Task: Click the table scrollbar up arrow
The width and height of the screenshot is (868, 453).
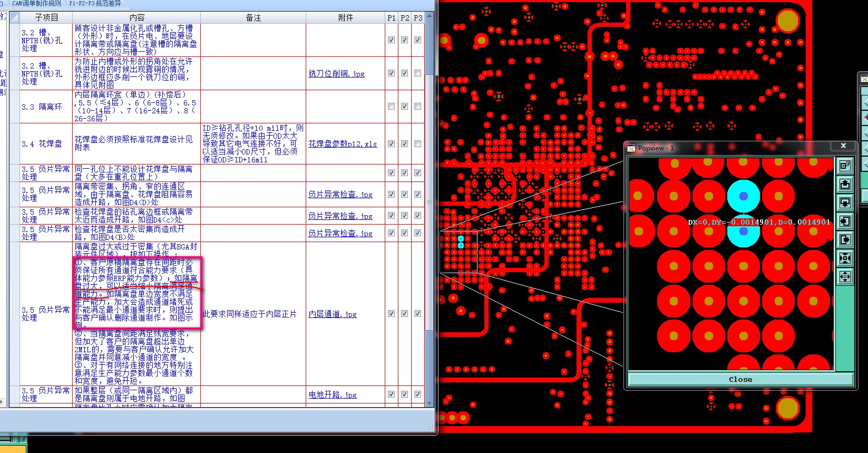Action: tap(430, 16)
